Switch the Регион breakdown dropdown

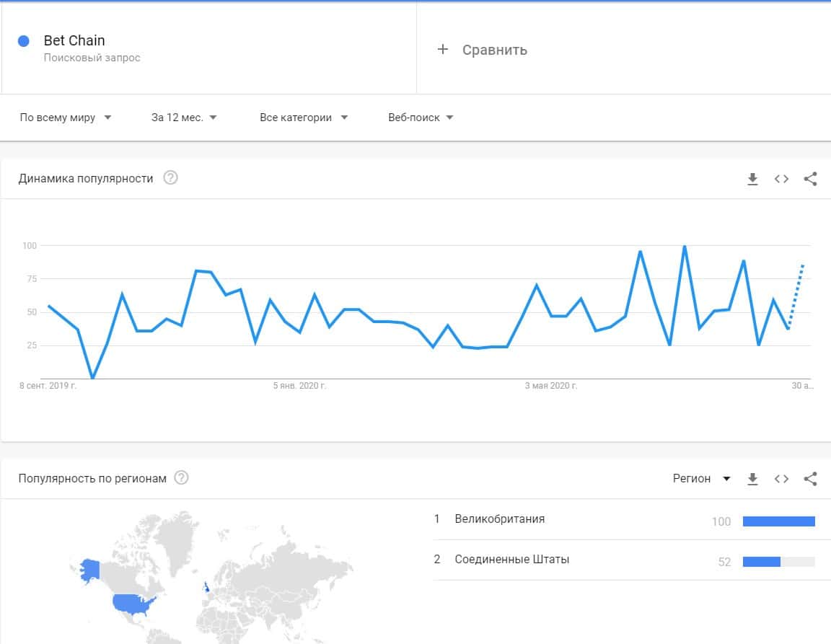[x=701, y=479]
